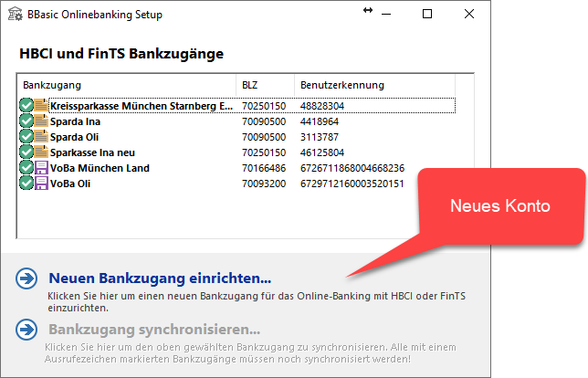Minimize the BBasic Onlinebanking Setup window

pyautogui.click(x=386, y=15)
